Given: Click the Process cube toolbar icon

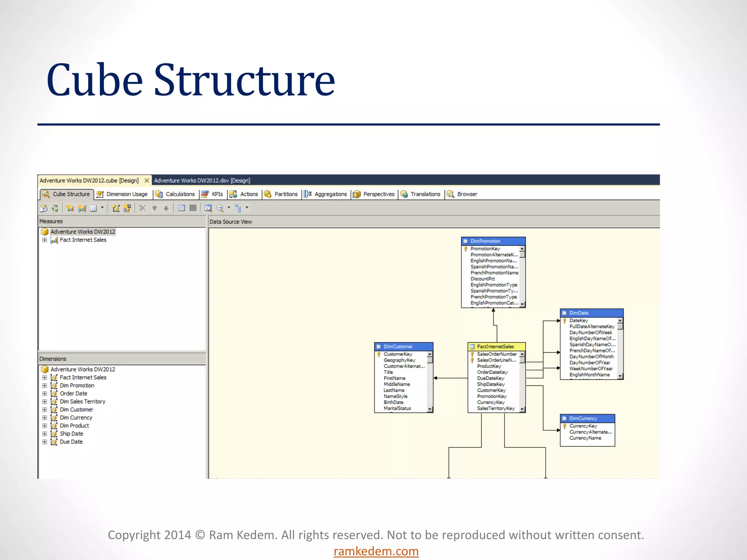Looking at the screenshot, I should click(44, 208).
